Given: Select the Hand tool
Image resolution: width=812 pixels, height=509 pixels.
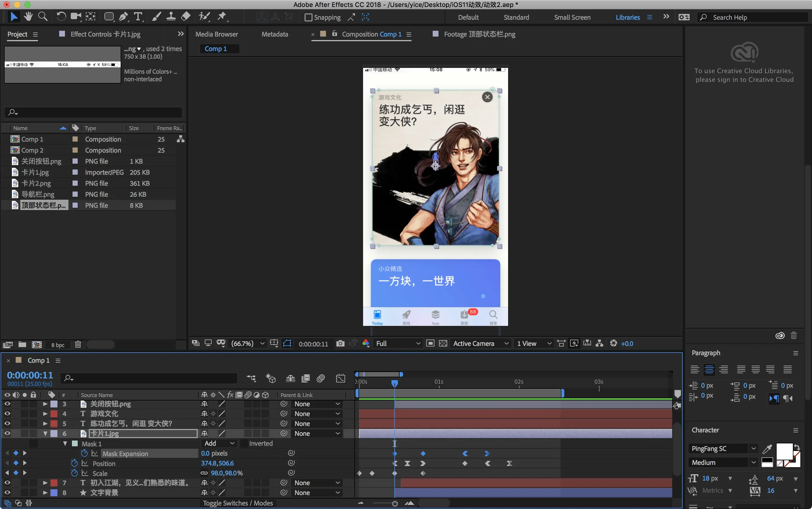Looking at the screenshot, I should (28, 17).
